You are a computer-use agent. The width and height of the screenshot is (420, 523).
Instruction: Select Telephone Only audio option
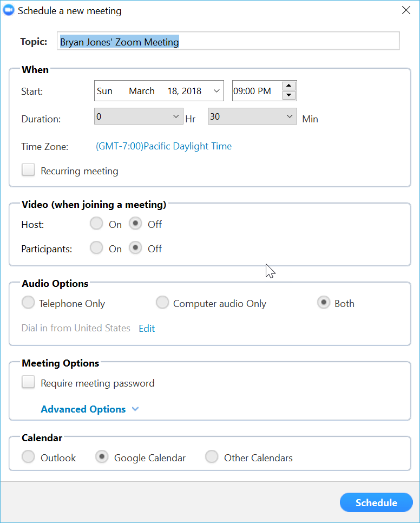pyautogui.click(x=28, y=303)
